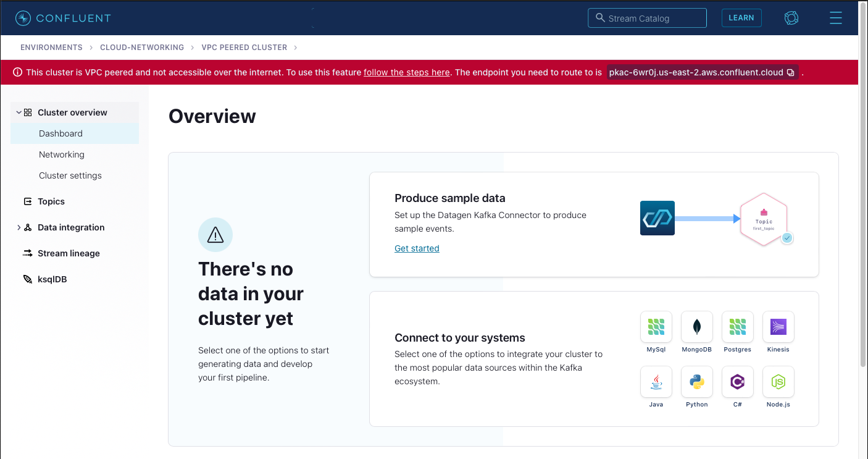Focus the Stream Catalog search field

647,18
